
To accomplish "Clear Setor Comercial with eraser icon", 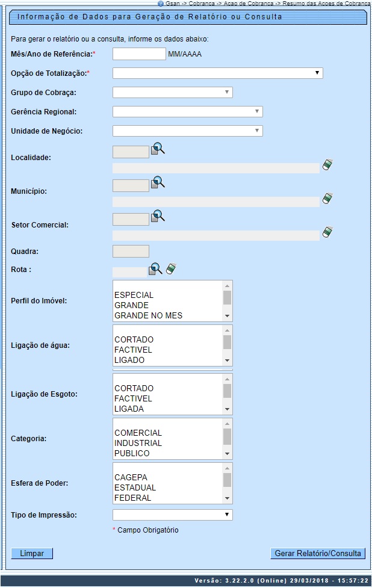I will pyautogui.click(x=327, y=232).
